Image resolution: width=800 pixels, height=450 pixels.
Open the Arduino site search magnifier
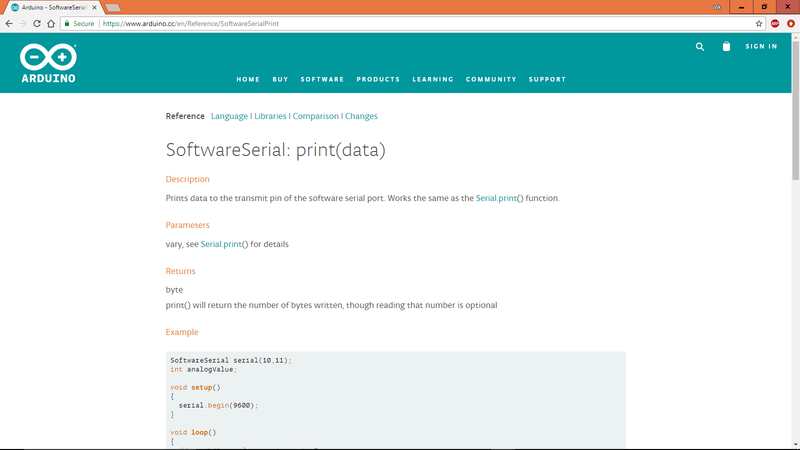tap(700, 46)
